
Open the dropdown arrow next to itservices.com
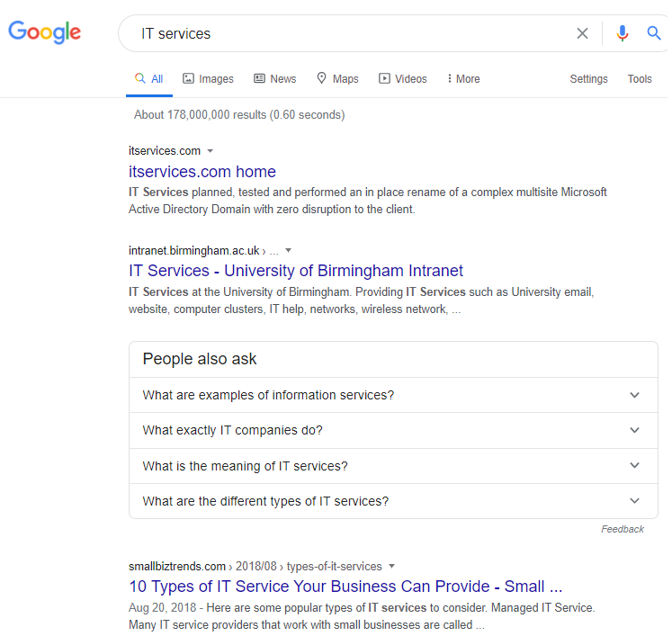(210, 151)
